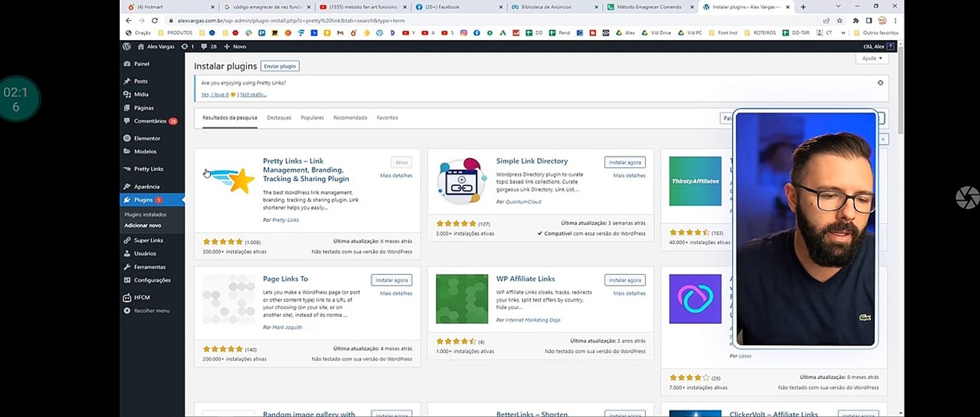The width and height of the screenshot is (980, 417).
Task: Click the WP Affiliate Links green thumbnail
Action: [462, 299]
